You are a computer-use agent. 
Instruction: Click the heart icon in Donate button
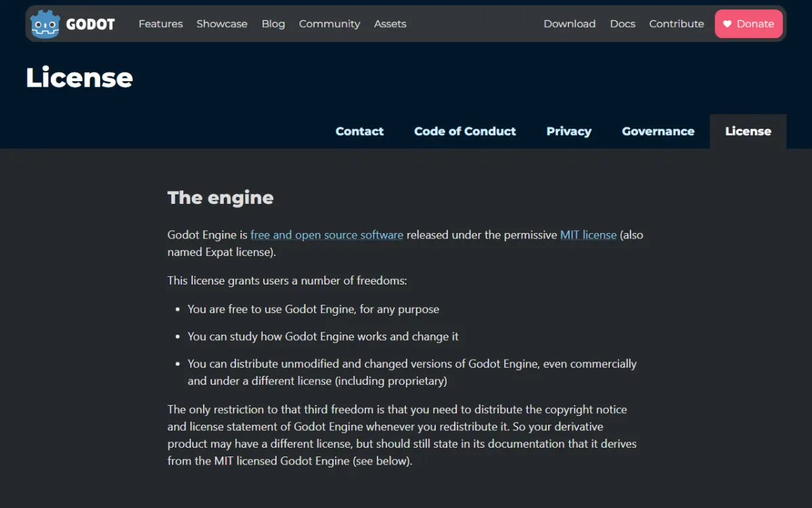coord(728,24)
